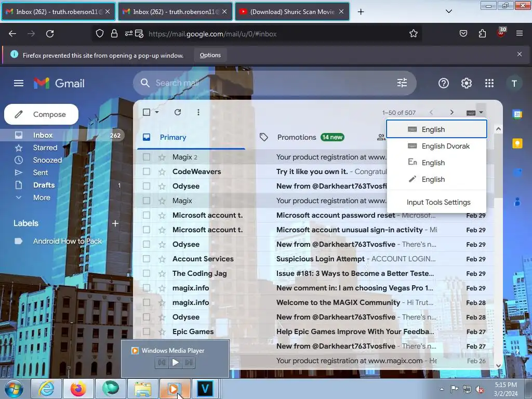
Task: Open Input Tools Settings
Action: 438,202
